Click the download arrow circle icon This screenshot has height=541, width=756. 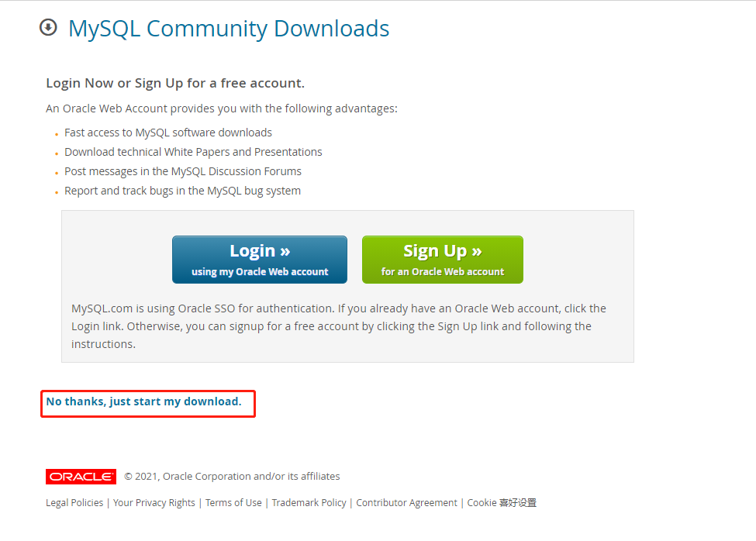click(x=48, y=27)
